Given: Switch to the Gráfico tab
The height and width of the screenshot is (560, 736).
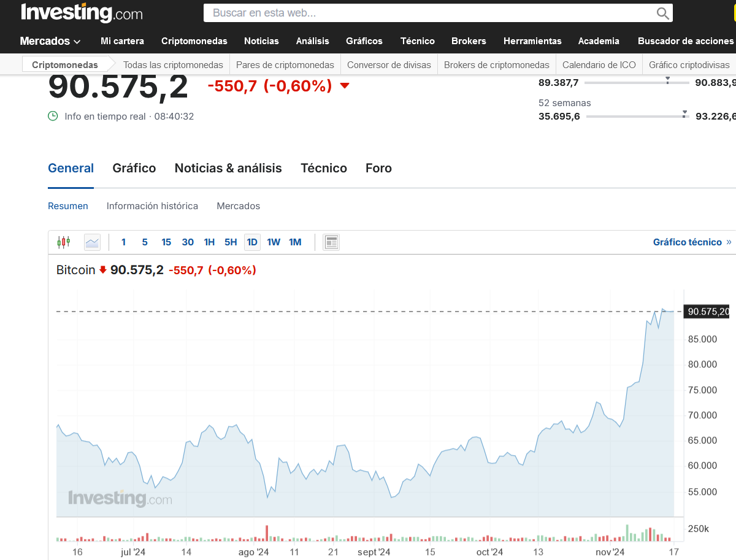Looking at the screenshot, I should [134, 168].
